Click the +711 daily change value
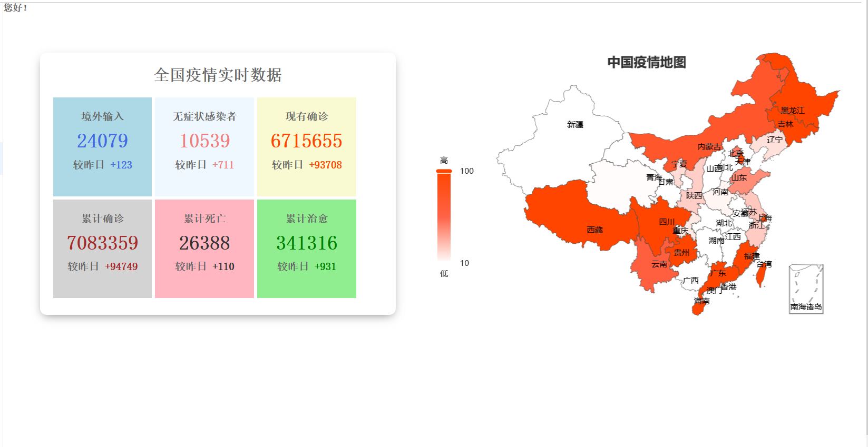Image resolution: width=868 pixels, height=447 pixels. click(x=223, y=165)
